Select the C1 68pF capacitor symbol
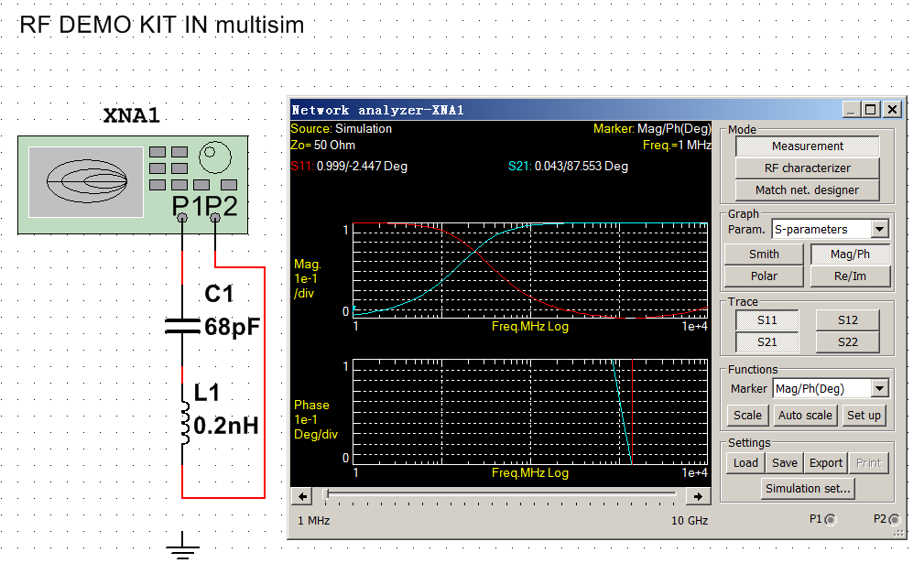 [182, 326]
